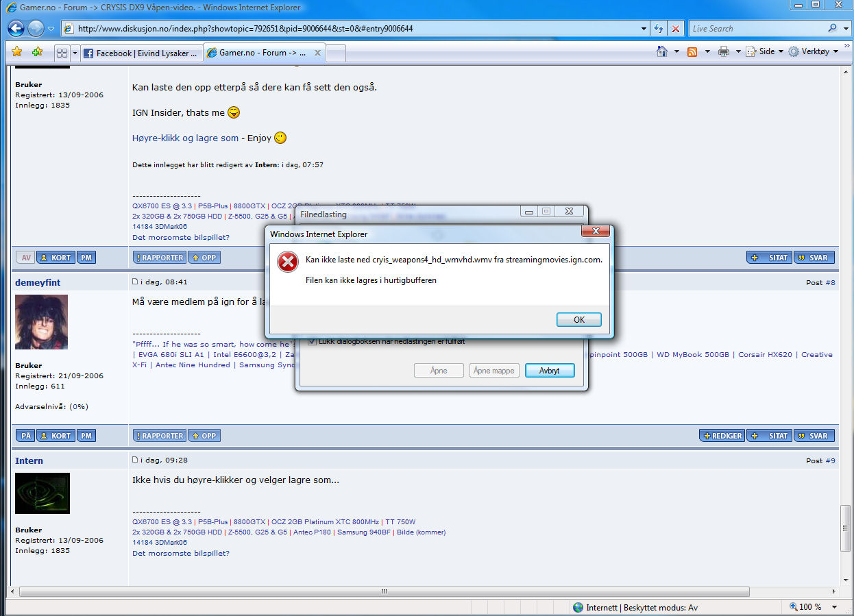The height and width of the screenshot is (616, 854).
Task: Open a new blank tab
Action: tap(336, 53)
